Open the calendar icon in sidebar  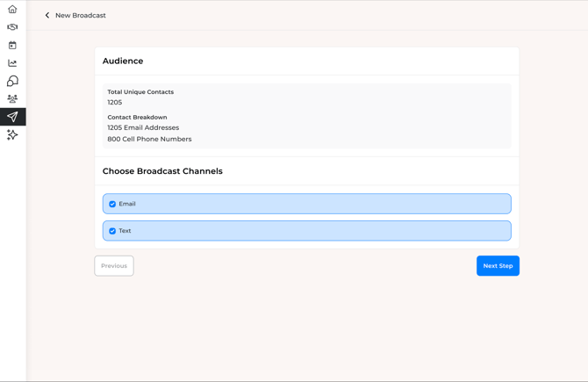(12, 45)
